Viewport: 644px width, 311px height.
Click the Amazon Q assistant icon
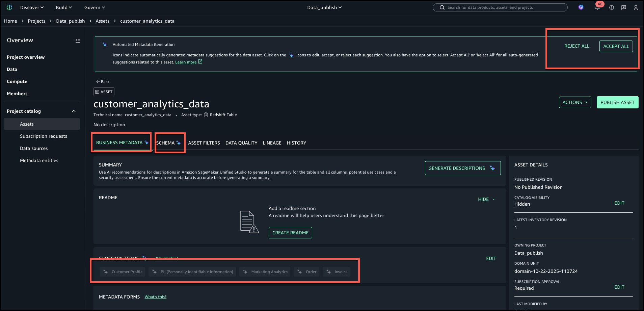pyautogui.click(x=581, y=7)
